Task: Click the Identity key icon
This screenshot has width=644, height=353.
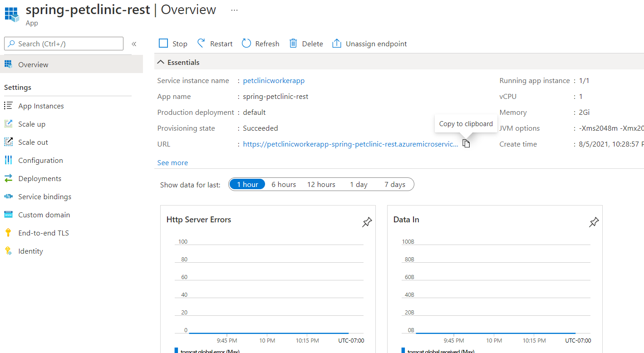Action: pyautogui.click(x=8, y=251)
